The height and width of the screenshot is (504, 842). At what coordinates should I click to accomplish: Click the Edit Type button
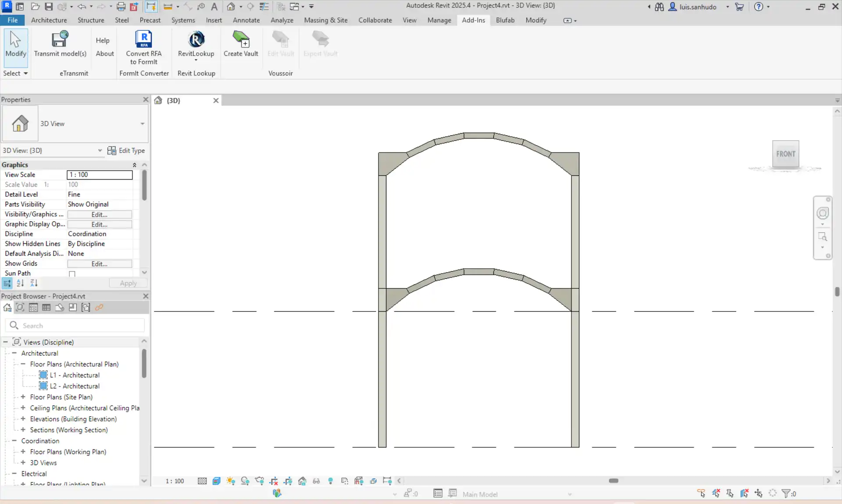click(126, 151)
